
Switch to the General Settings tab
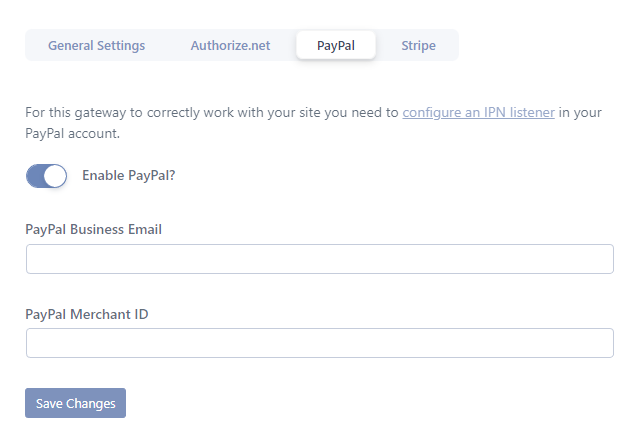click(x=96, y=45)
